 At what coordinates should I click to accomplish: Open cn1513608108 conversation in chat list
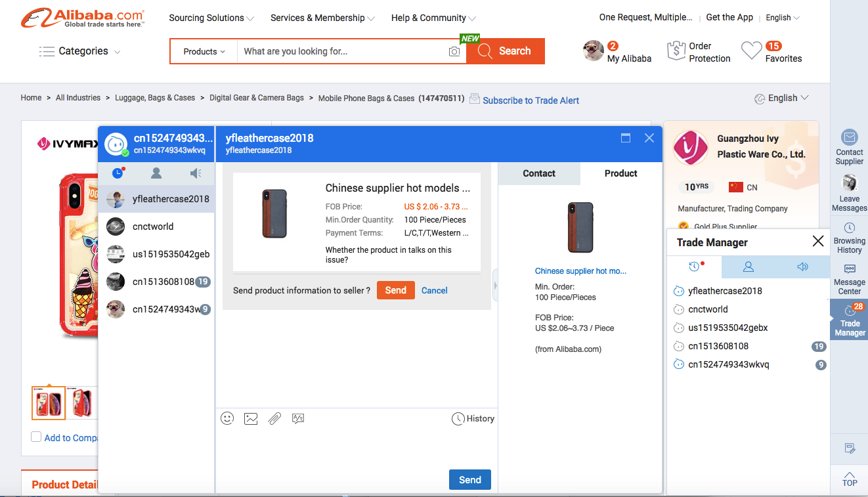(x=157, y=282)
